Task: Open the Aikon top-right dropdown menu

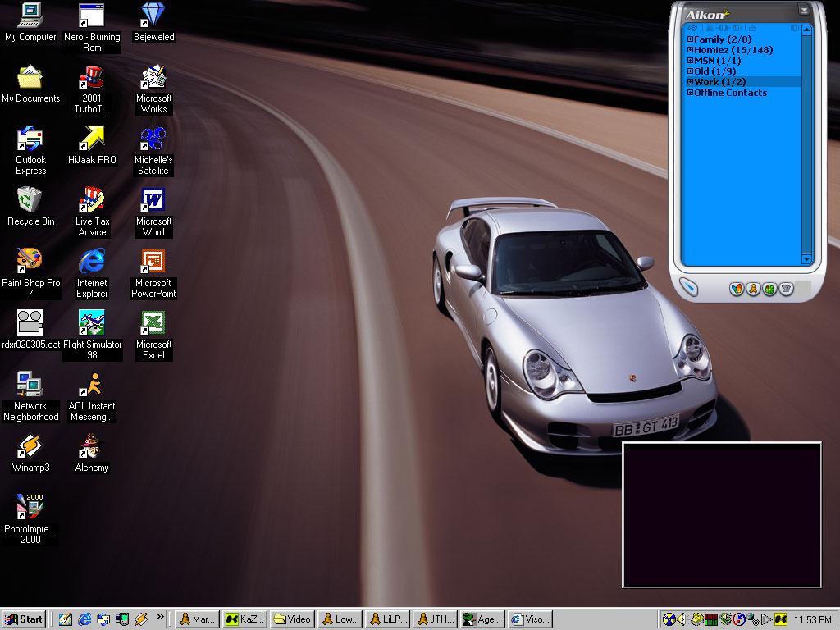Action: tap(805, 11)
